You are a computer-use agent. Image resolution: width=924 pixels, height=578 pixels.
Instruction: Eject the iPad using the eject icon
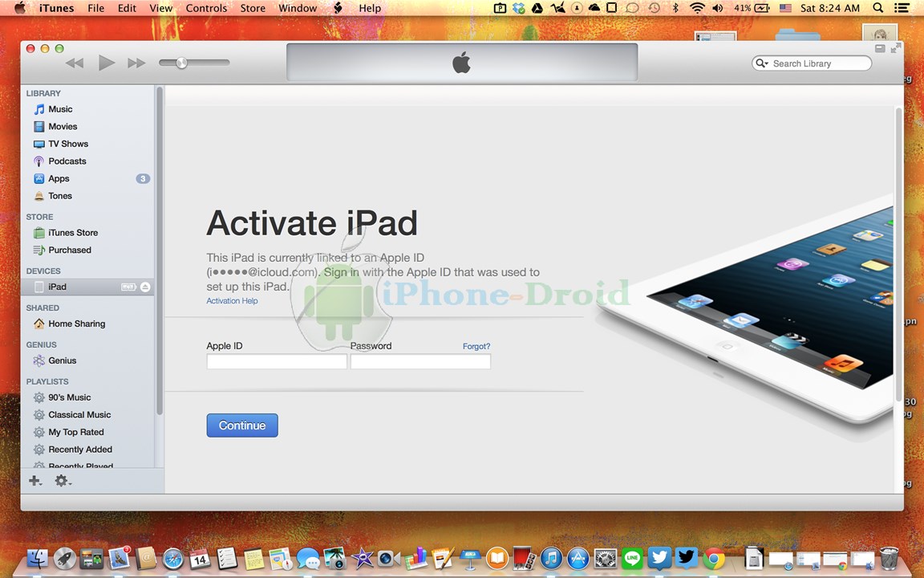[145, 287]
